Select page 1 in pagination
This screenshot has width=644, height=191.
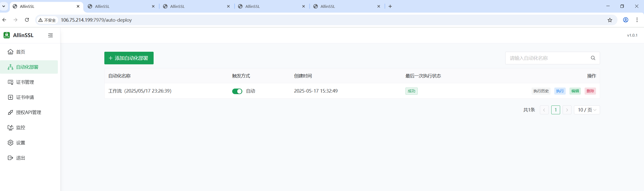(556, 110)
